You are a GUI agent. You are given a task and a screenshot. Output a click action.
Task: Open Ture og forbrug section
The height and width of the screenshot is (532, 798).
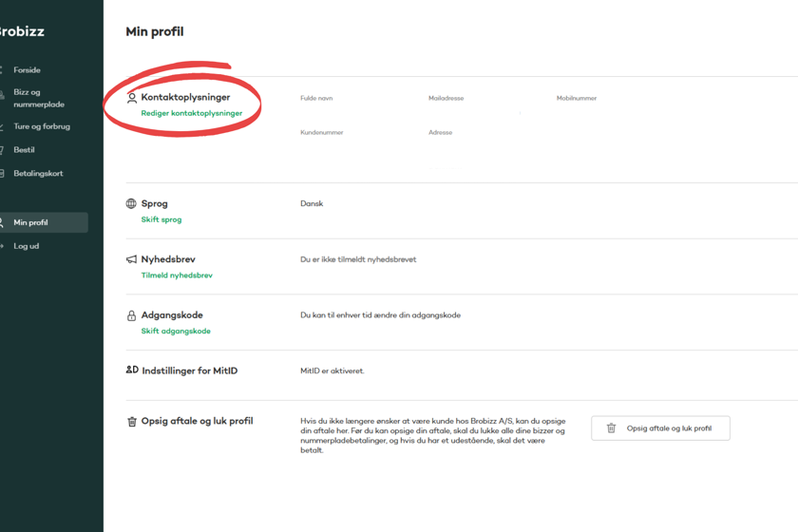[x=41, y=126]
